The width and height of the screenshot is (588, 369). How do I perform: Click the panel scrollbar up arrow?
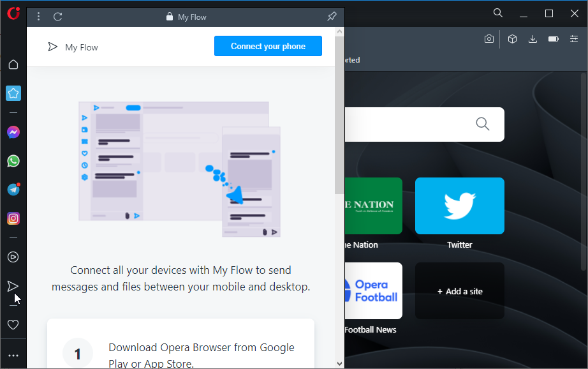339,31
